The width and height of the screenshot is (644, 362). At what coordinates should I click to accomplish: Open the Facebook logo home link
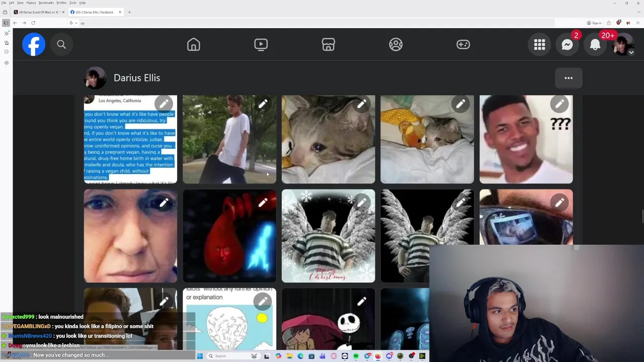[34, 44]
